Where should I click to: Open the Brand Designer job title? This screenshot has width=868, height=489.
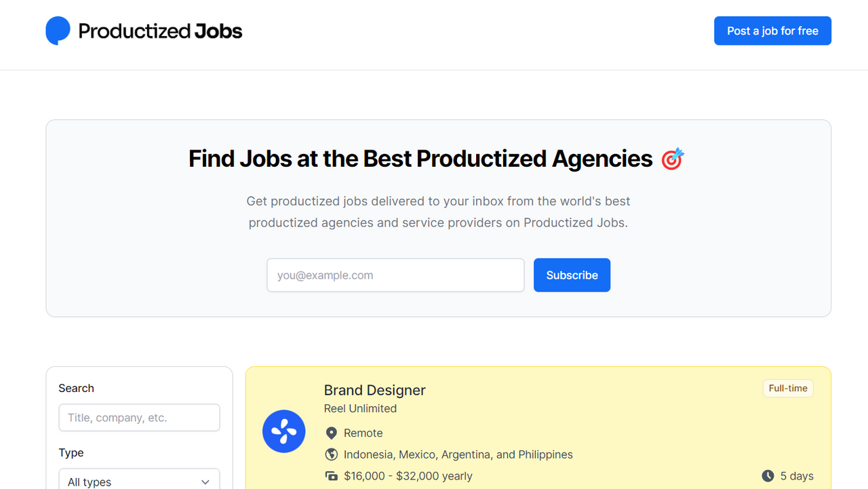click(375, 390)
